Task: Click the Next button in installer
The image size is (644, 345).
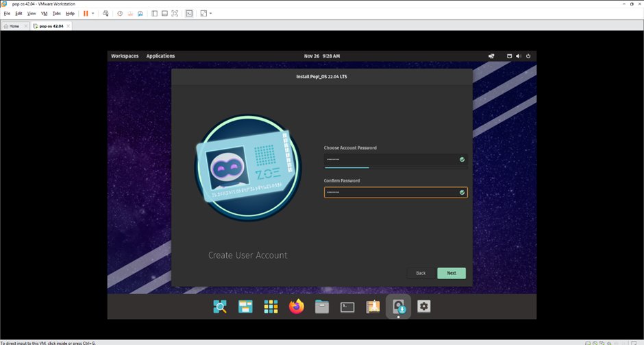Action: (451, 273)
